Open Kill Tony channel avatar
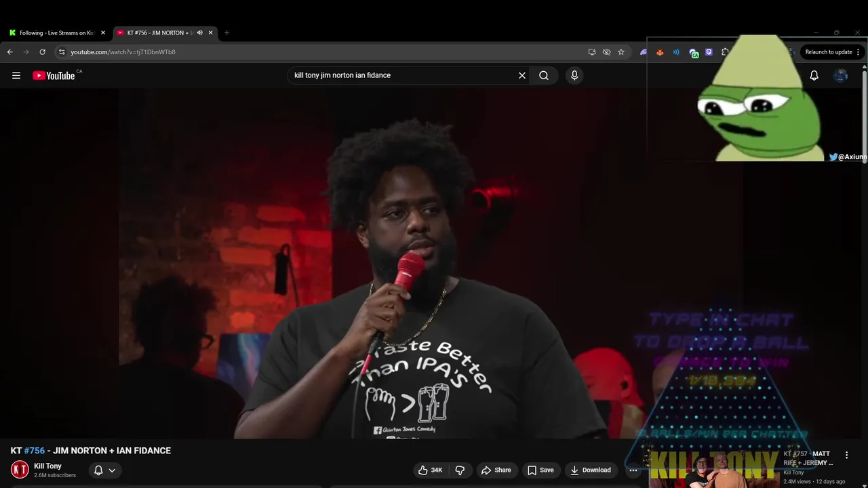This screenshot has height=488, width=868. pos(20,469)
